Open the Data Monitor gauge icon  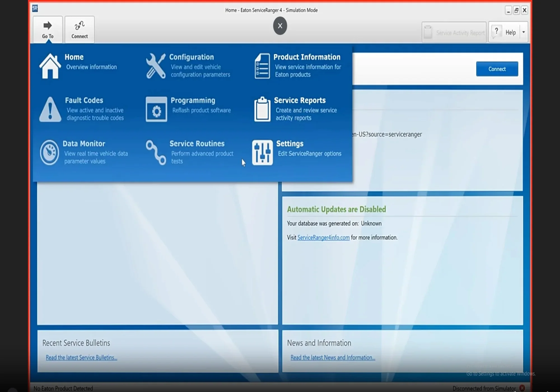coord(50,152)
